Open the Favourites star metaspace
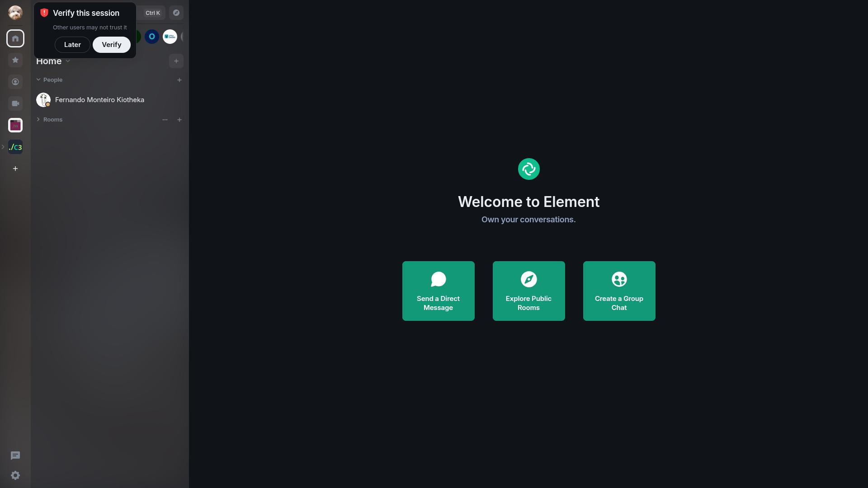This screenshot has width=868, height=488. [15, 60]
